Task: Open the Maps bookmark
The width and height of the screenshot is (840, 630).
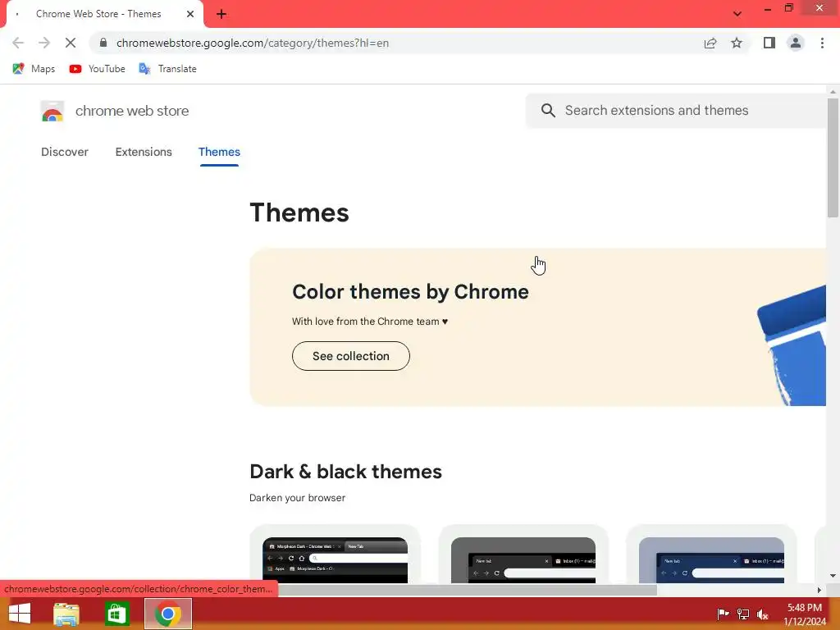Action: 34,69
